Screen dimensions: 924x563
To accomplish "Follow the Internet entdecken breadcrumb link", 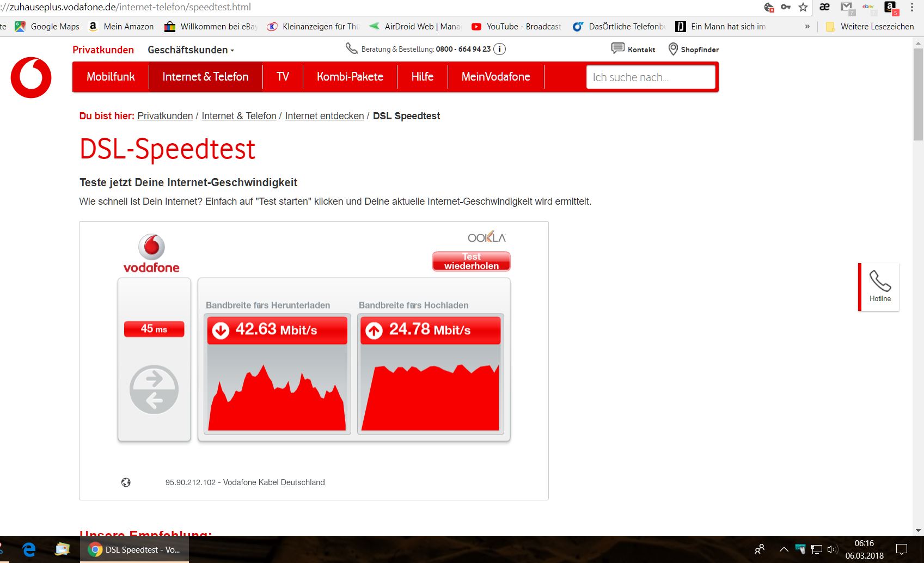I will 325,116.
